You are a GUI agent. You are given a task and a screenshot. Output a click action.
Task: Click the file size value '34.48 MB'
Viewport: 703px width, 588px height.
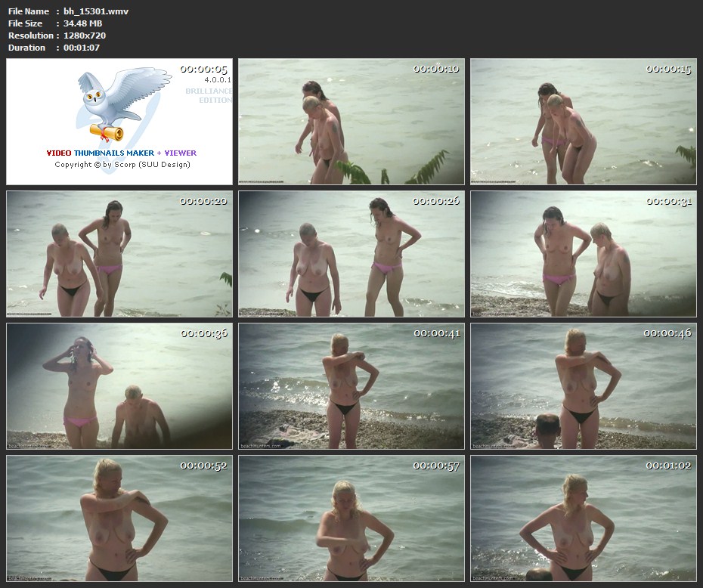[83, 23]
